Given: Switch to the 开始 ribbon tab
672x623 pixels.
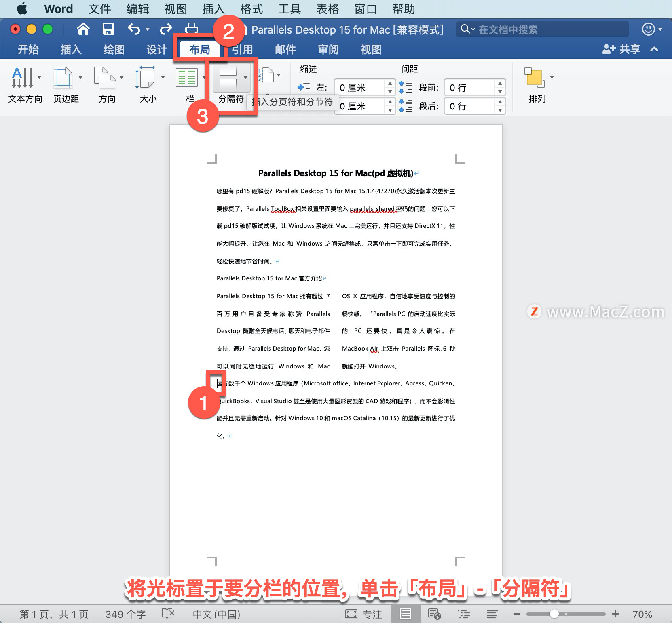Looking at the screenshot, I should [x=28, y=49].
